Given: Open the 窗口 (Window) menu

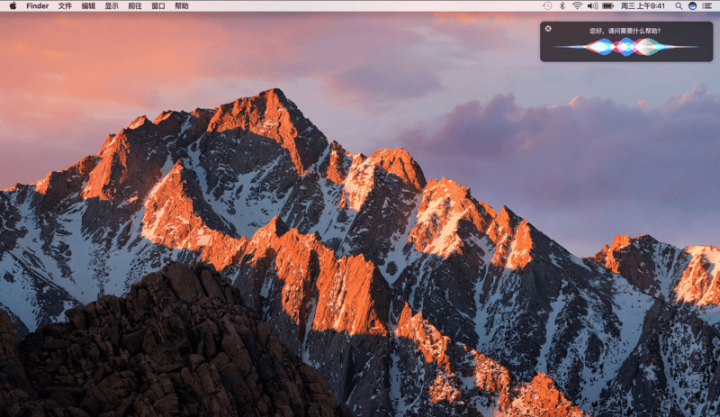Looking at the screenshot, I should coord(158,6).
